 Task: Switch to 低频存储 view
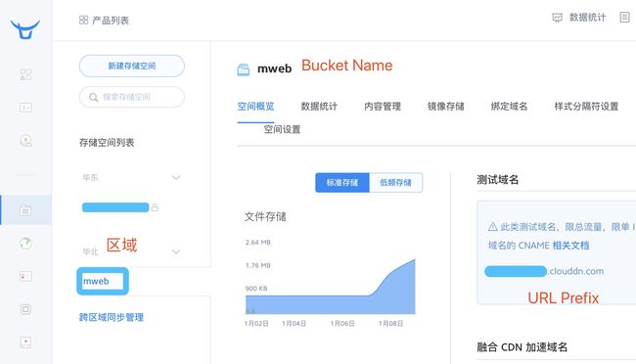point(395,183)
